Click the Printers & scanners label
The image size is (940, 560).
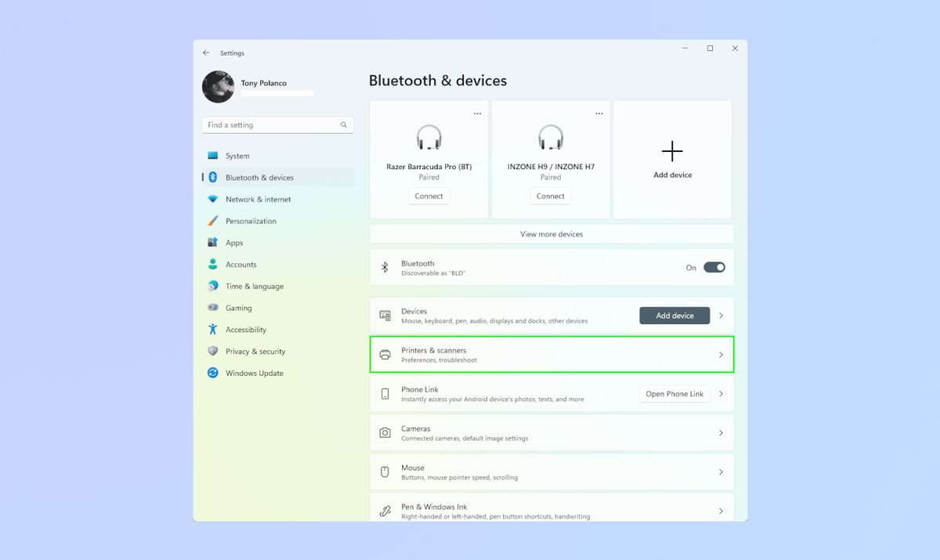[433, 350]
